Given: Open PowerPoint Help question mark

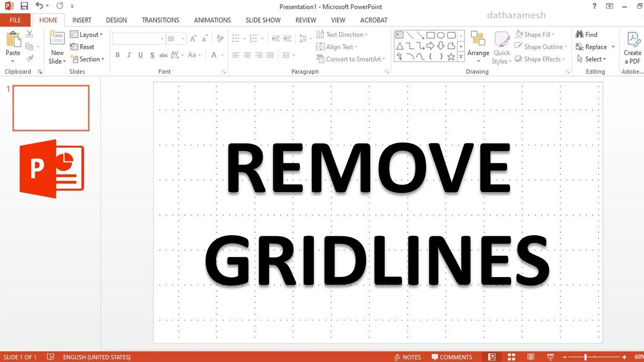Looking at the screenshot, I should (595, 6).
